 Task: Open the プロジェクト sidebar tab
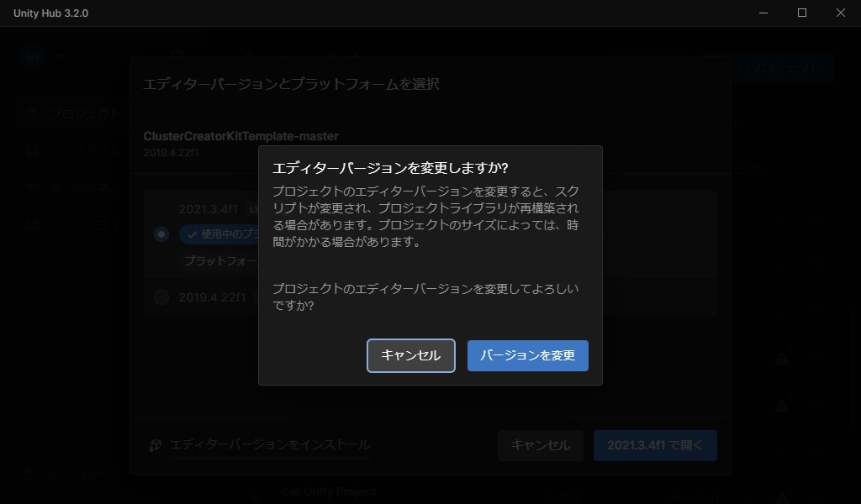[x=84, y=114]
